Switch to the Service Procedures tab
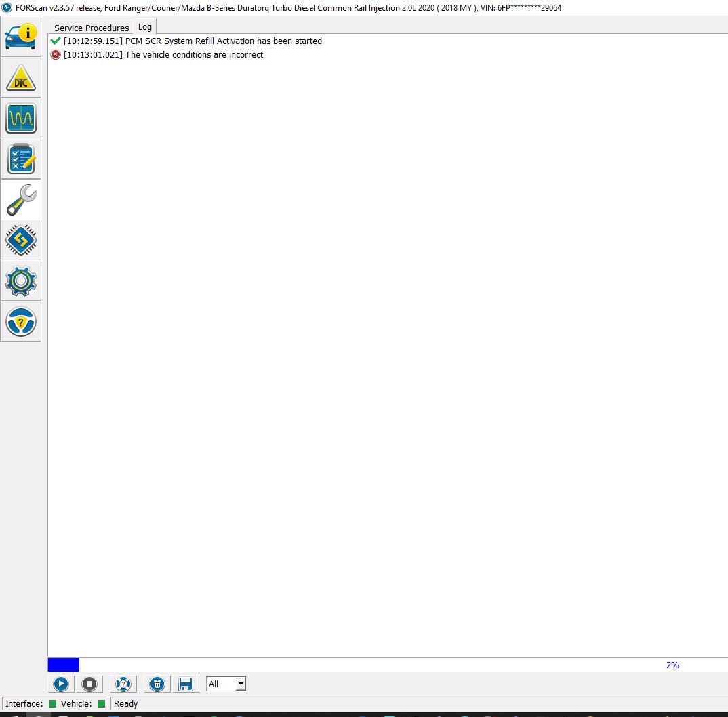 (92, 28)
